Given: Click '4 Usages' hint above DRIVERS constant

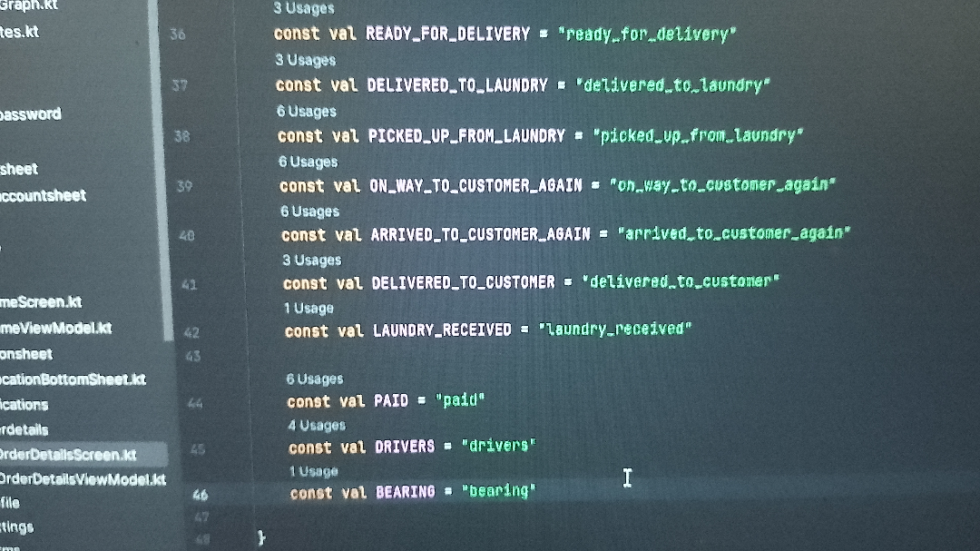Looking at the screenshot, I should click(317, 425).
